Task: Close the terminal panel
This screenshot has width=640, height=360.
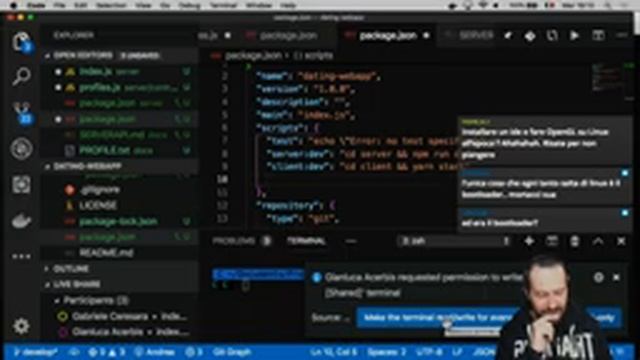Action: coord(621,241)
